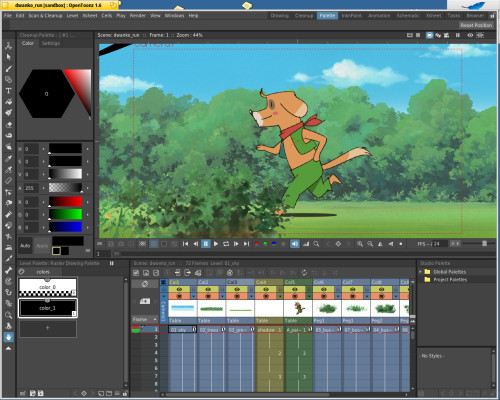Click the flip horizontally icon in viewer bar
500x400 pixels.
click(380, 244)
